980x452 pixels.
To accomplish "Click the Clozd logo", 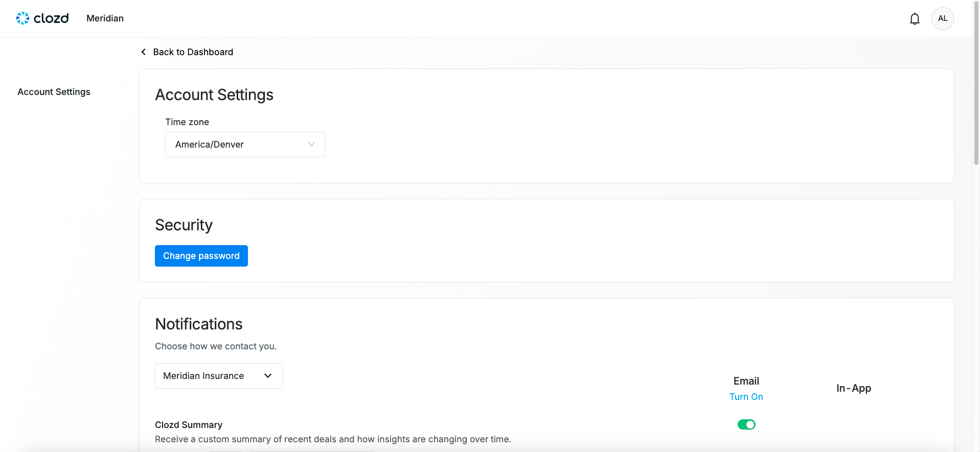I will click(x=42, y=18).
